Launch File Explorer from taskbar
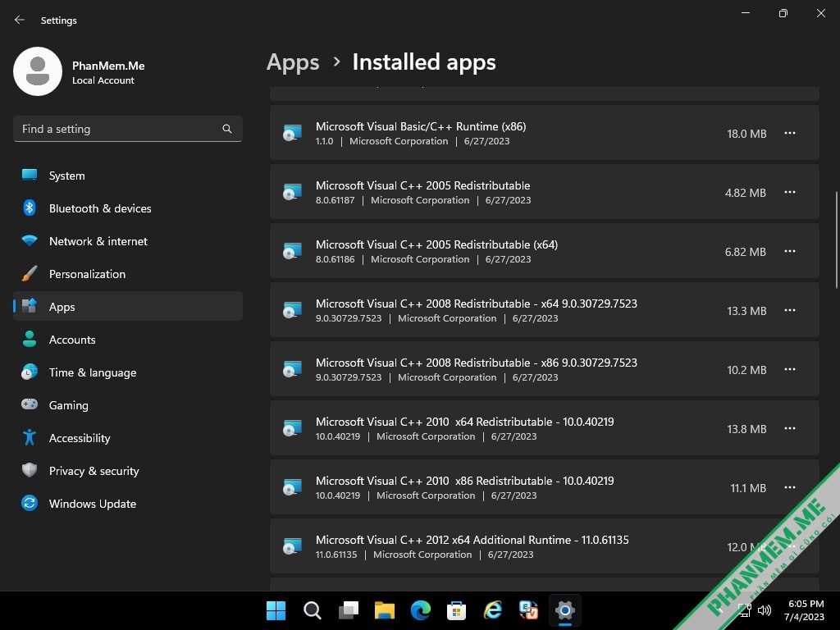 tap(384, 610)
